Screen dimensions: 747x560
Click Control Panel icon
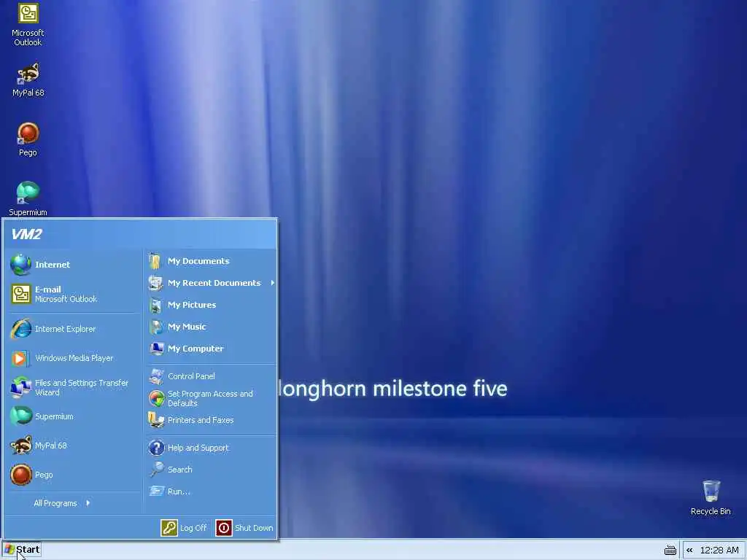point(156,376)
